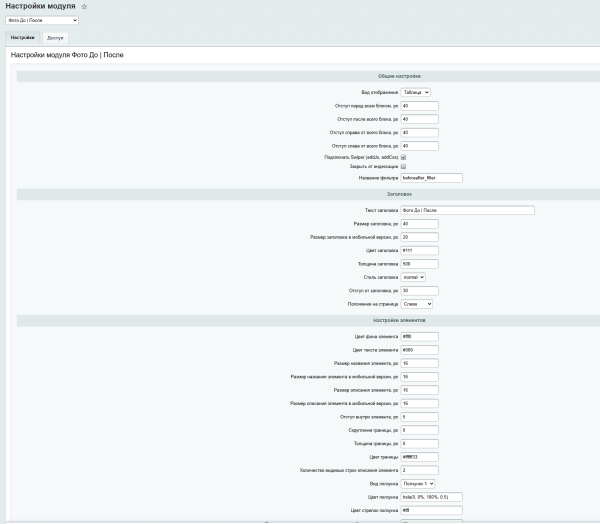Click the Название фильтра input field
600x524 pixels.
point(431,178)
